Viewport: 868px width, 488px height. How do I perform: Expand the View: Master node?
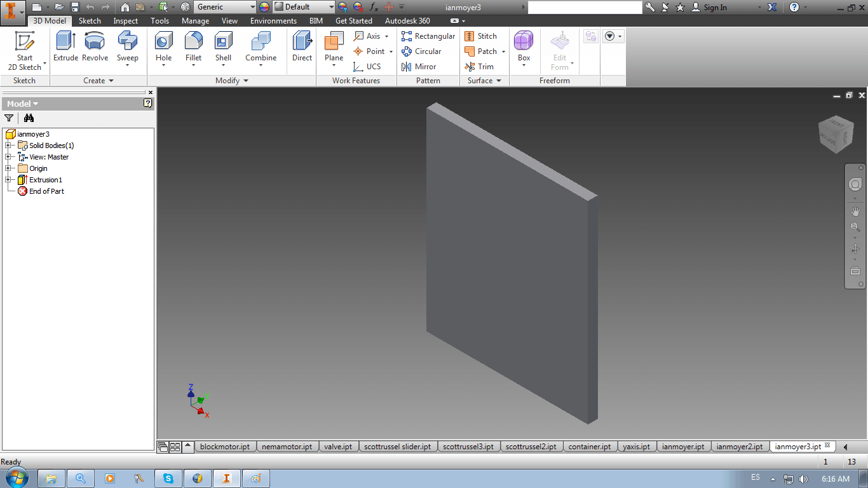click(8, 157)
